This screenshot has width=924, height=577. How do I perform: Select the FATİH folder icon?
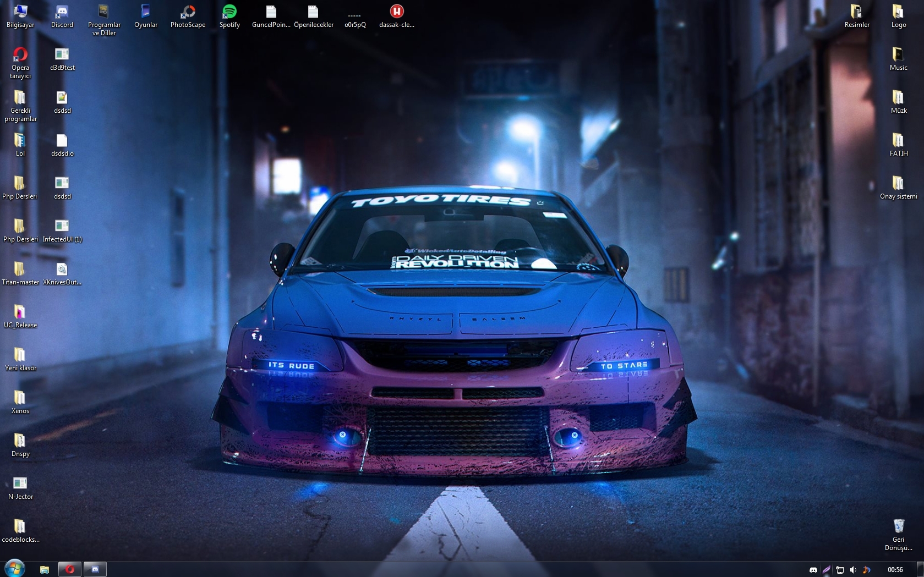pyautogui.click(x=899, y=145)
